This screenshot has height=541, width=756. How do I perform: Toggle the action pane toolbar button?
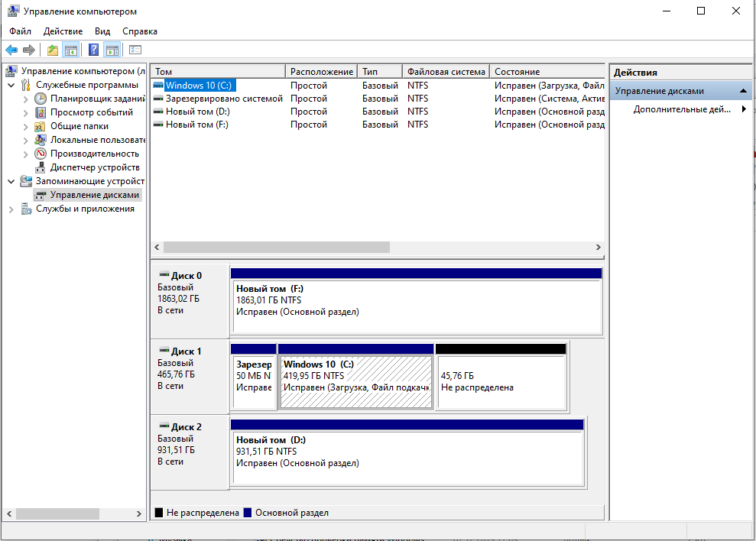[x=112, y=50]
